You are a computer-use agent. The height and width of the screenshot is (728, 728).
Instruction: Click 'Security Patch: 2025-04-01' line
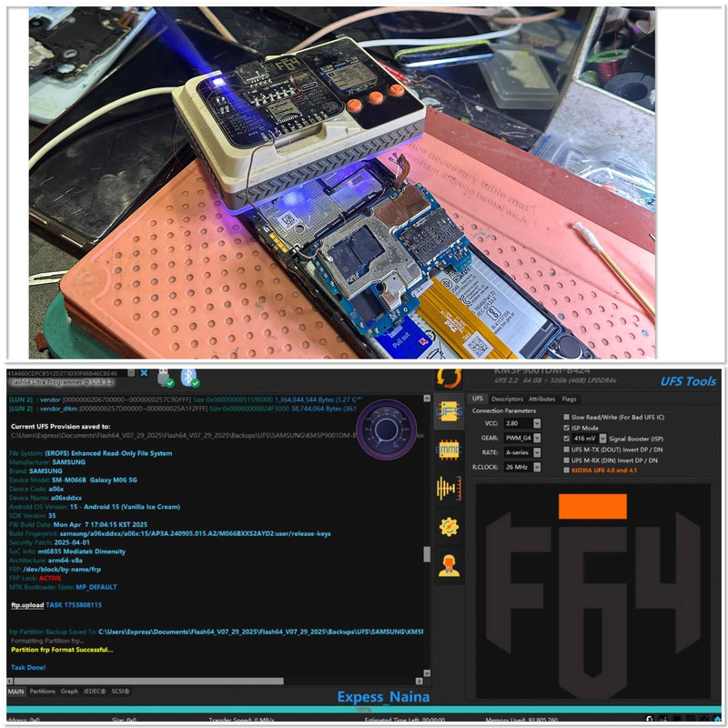click(x=50, y=542)
